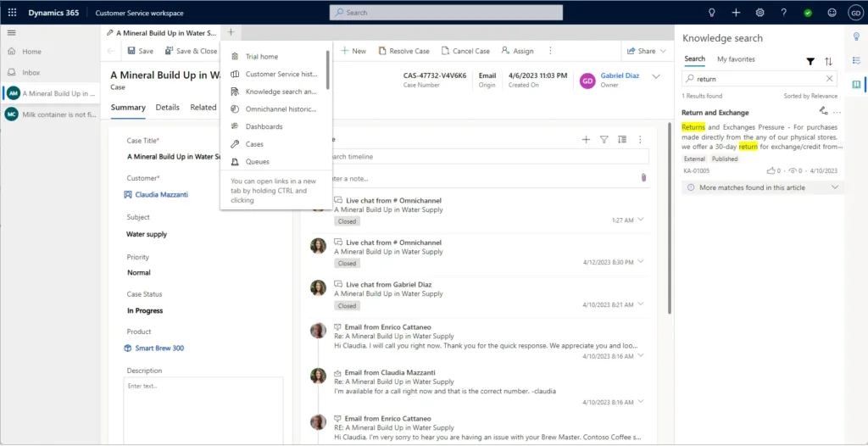868x446 pixels.
Task: Select Dashboards from the dropdown list
Action: point(264,126)
